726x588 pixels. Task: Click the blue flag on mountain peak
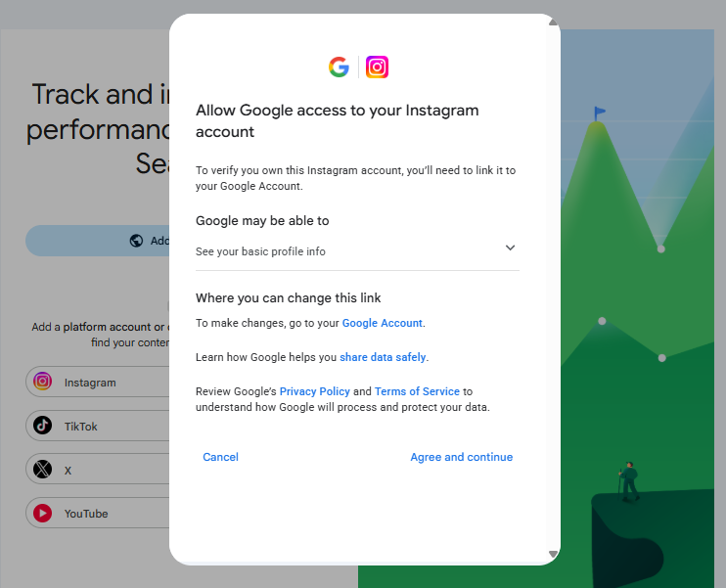(600, 113)
